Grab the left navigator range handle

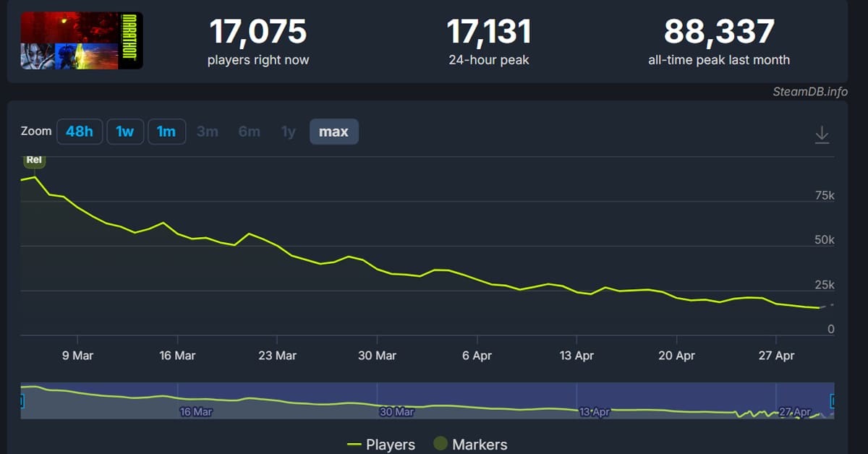pos(22,401)
